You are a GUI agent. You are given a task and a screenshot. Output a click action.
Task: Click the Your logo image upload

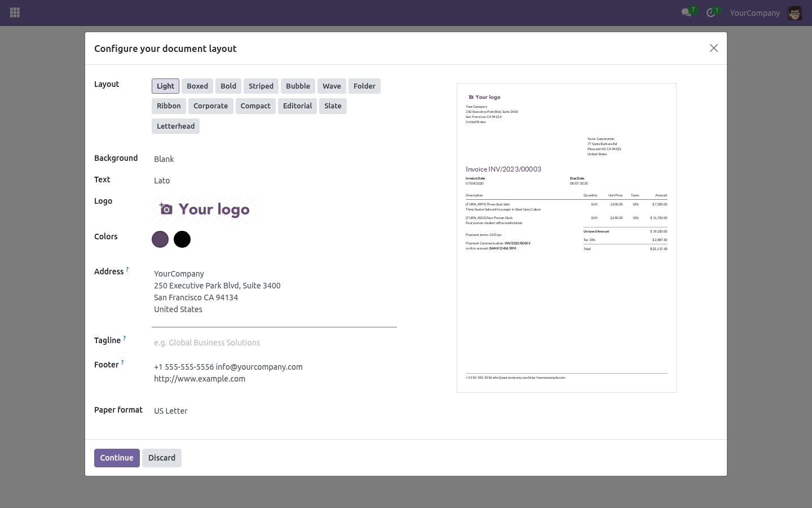[x=205, y=209]
